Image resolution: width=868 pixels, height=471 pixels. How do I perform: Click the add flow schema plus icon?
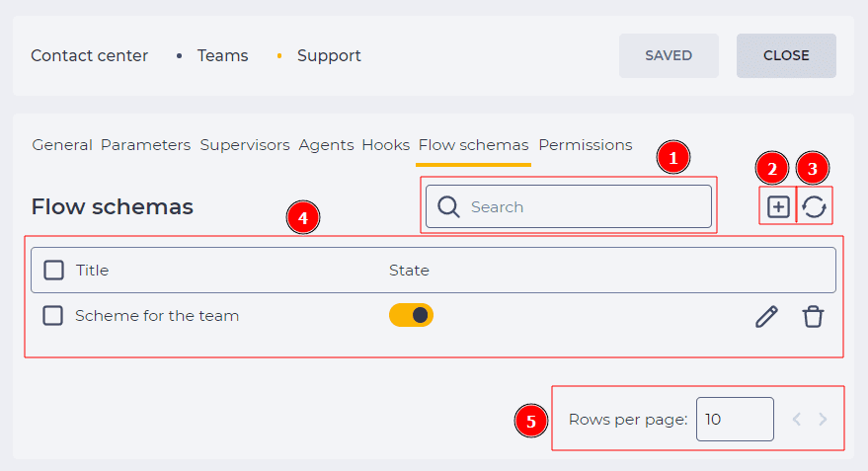778,207
